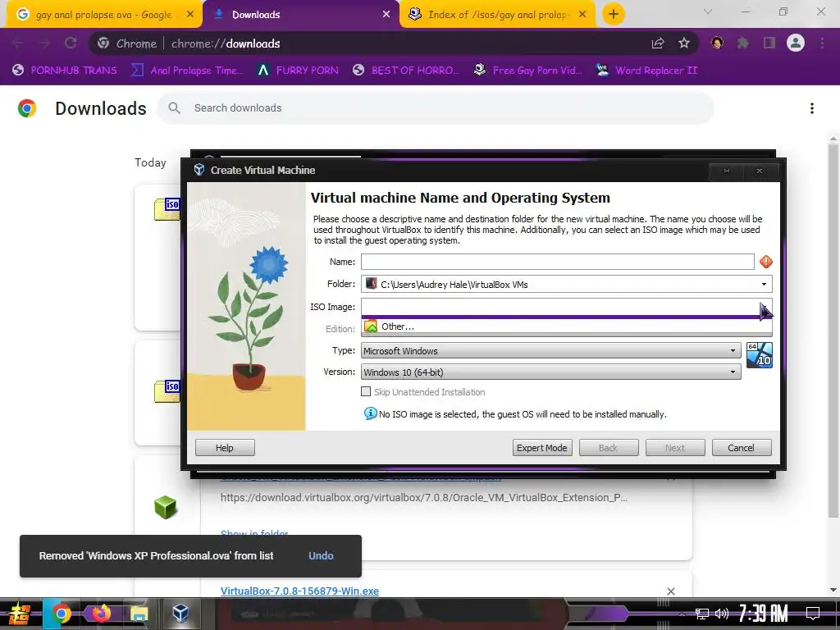
Task: Open the Chrome side panel icon
Action: click(769, 43)
